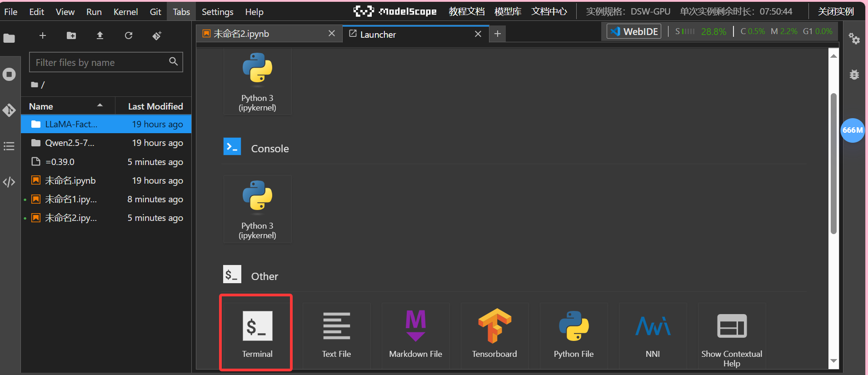Close the Launcher tab

coord(478,34)
